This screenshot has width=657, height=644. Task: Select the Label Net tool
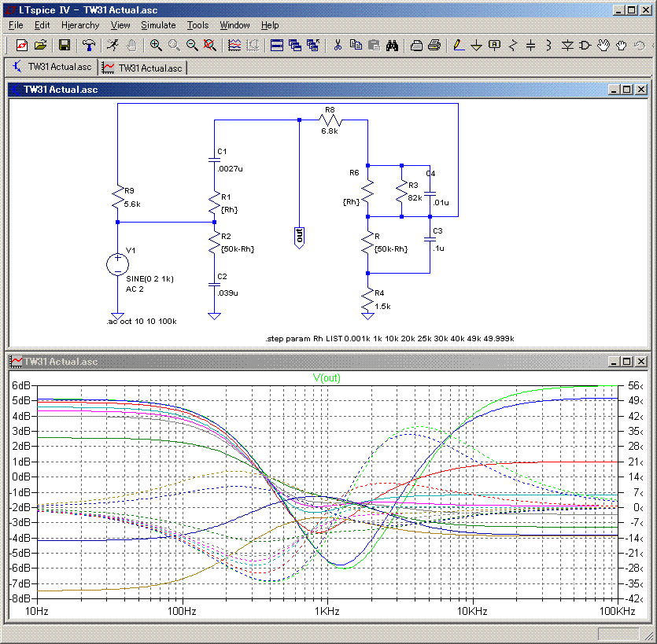pyautogui.click(x=494, y=45)
